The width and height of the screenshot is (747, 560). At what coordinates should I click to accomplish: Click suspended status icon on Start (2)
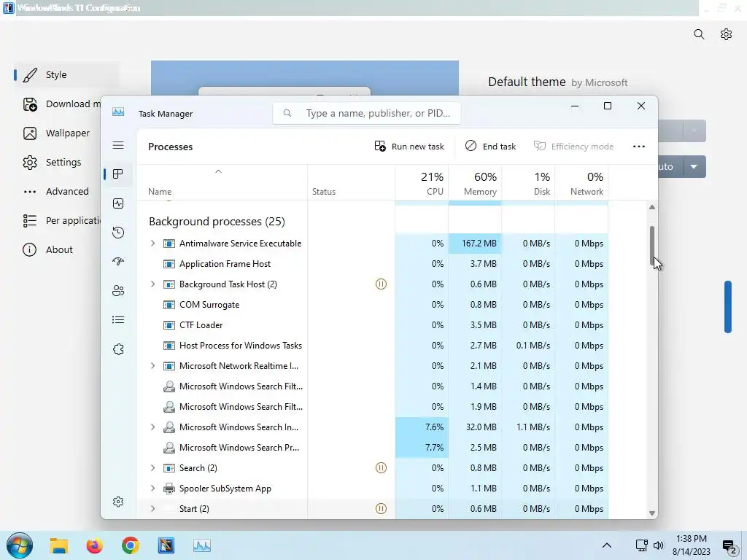tap(381, 508)
